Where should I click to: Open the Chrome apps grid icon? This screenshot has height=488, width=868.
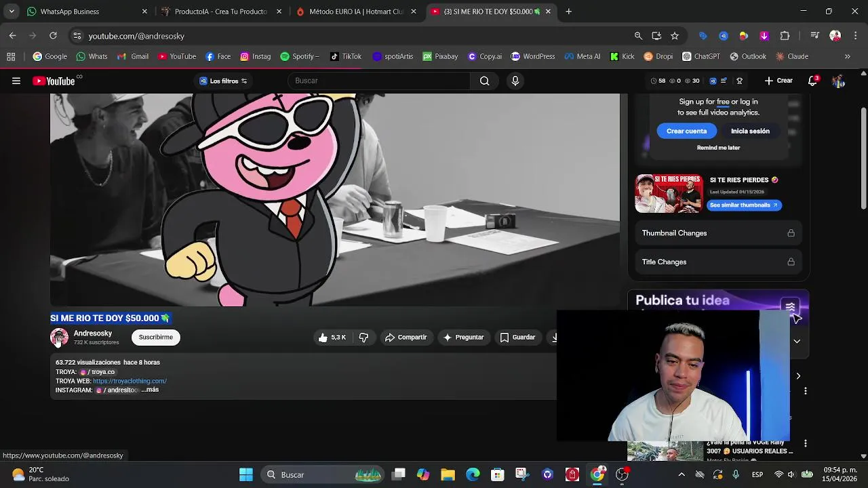pos(11,56)
